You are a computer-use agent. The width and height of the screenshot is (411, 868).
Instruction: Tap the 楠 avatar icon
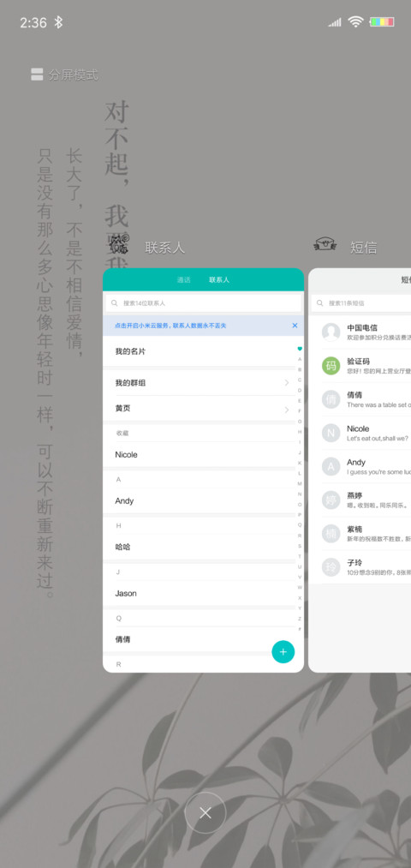click(331, 534)
